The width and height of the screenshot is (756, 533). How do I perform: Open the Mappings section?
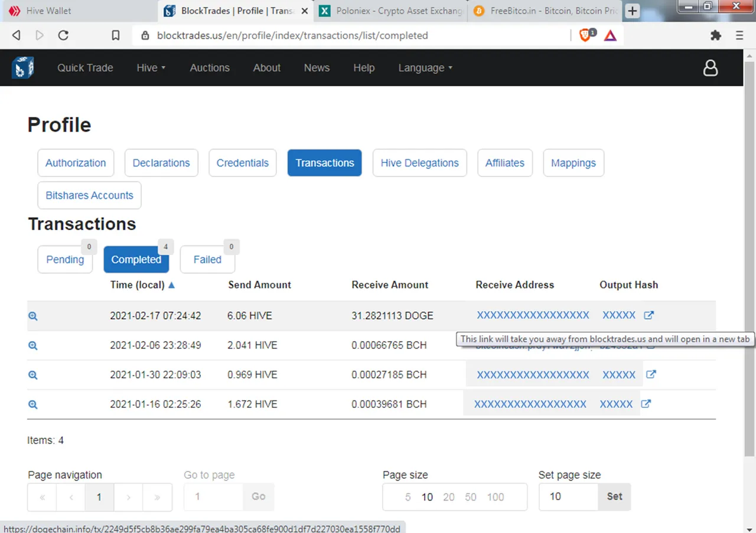(573, 163)
